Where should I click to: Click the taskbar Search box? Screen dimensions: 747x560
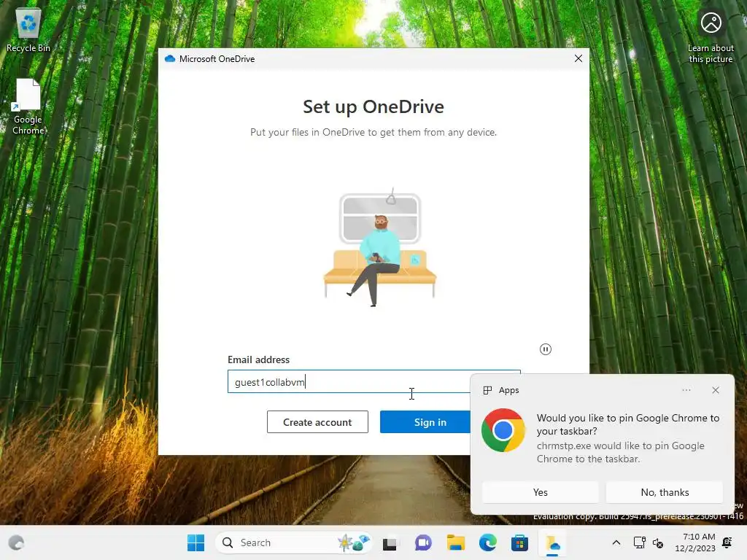pyautogui.click(x=293, y=542)
